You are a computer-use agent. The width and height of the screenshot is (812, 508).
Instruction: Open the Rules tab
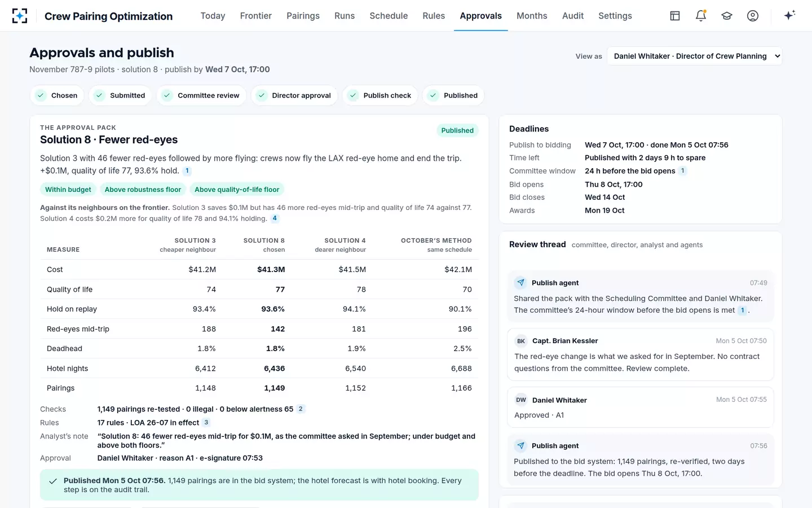(434, 16)
